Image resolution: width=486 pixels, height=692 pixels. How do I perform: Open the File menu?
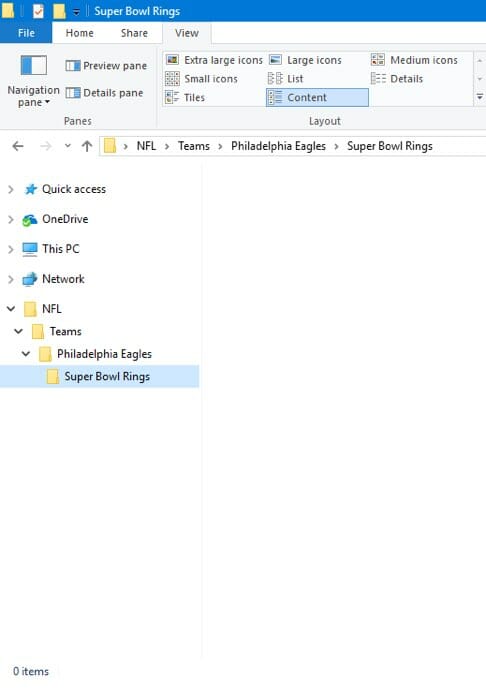coord(26,33)
